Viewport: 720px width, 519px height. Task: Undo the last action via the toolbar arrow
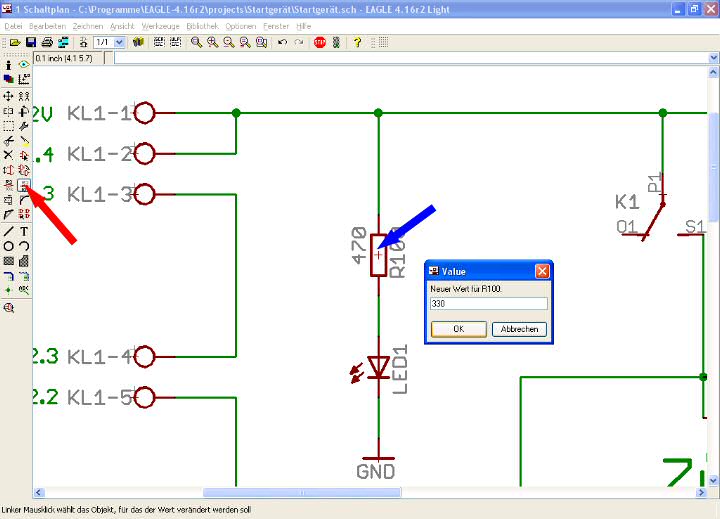[x=283, y=43]
